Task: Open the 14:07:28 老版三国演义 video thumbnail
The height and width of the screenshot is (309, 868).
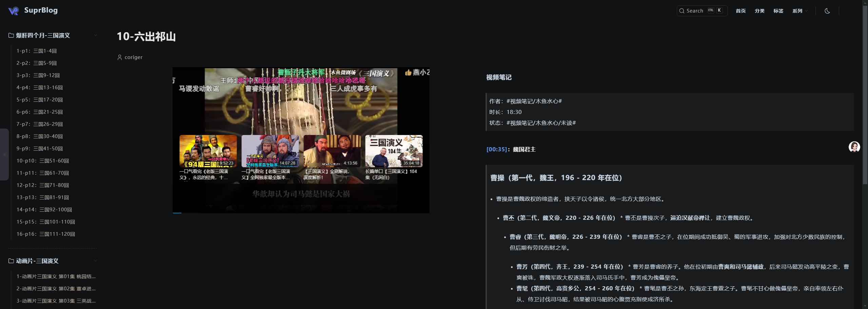Action: tap(270, 151)
